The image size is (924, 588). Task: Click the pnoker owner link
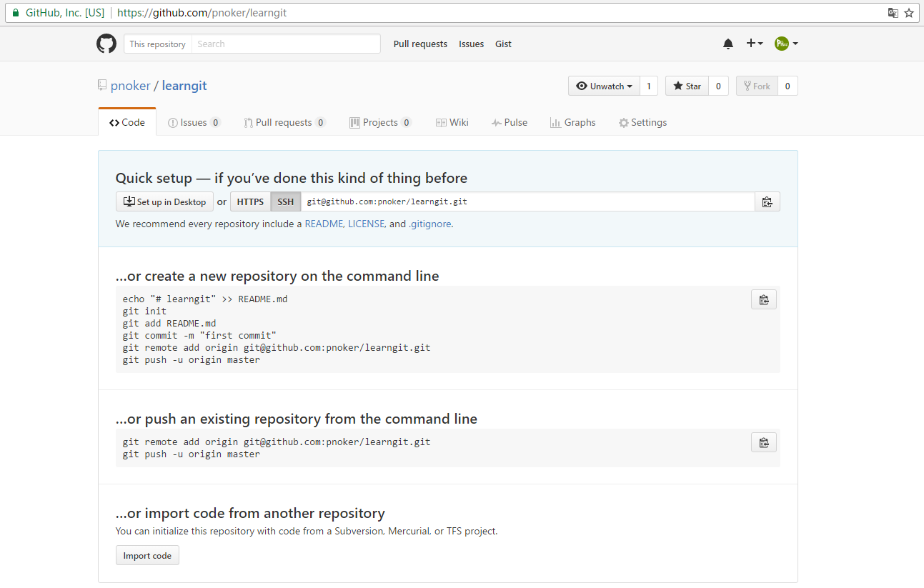tap(130, 85)
